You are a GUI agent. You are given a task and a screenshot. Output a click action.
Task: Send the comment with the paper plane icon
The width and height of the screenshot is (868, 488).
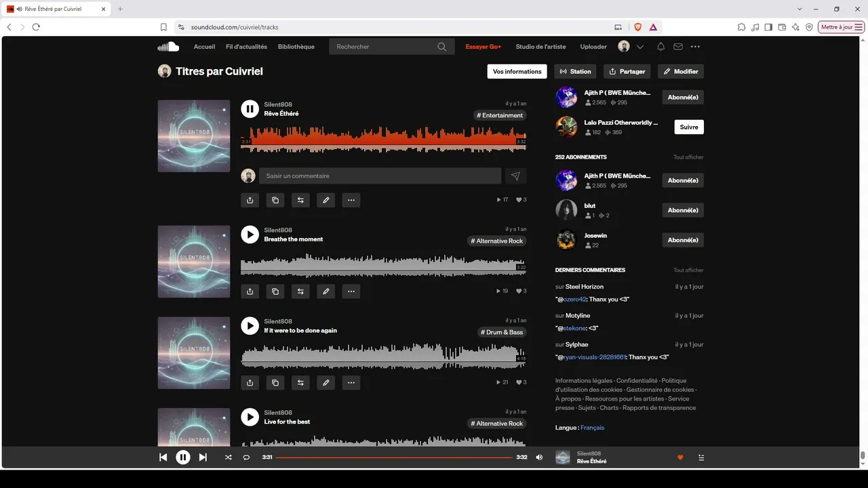click(515, 176)
